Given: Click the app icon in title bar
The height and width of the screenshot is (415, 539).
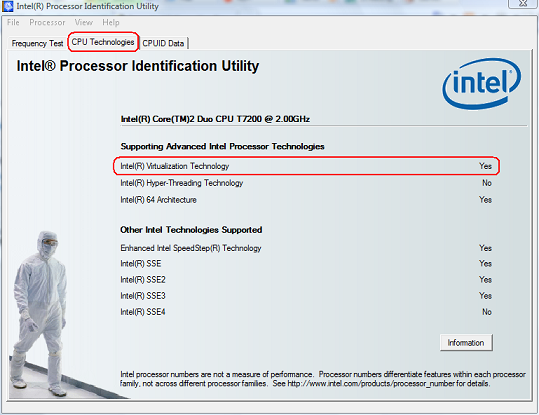Looking at the screenshot, I should [x=8, y=6].
